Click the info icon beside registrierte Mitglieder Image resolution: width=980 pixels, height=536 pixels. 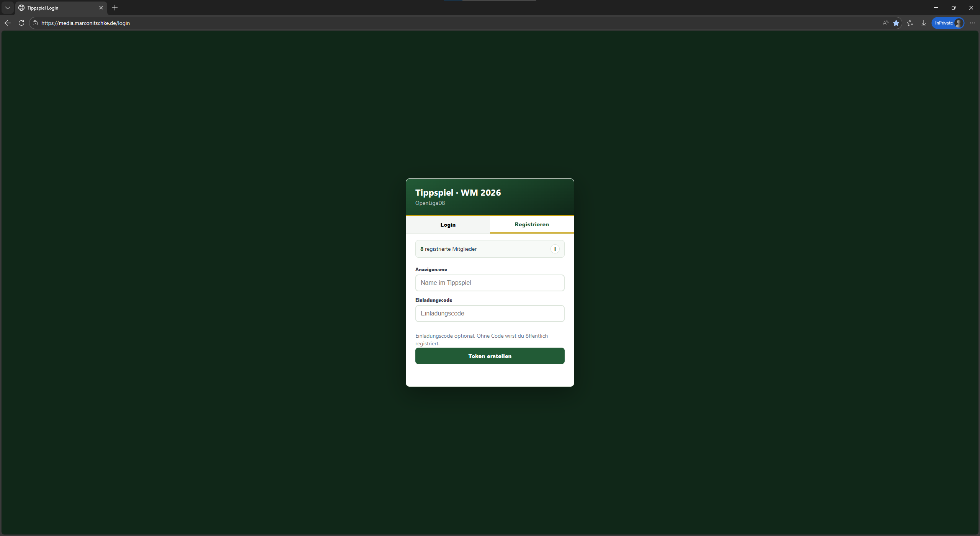click(555, 249)
